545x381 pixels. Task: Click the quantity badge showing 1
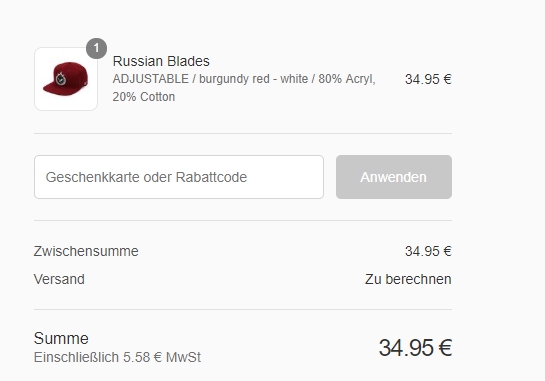click(96, 48)
